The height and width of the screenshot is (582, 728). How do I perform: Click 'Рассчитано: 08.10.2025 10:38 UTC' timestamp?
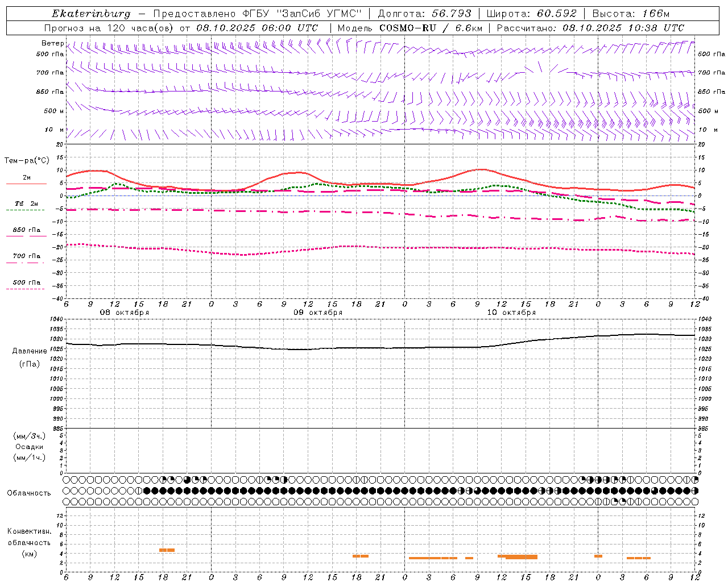tap(590, 28)
